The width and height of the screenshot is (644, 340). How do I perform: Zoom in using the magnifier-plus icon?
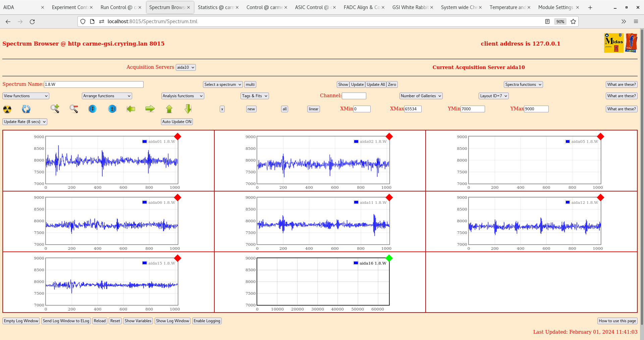(55, 109)
